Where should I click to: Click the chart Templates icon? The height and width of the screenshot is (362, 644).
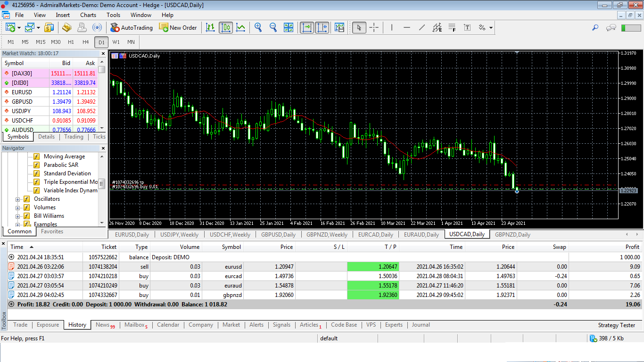pos(339,27)
